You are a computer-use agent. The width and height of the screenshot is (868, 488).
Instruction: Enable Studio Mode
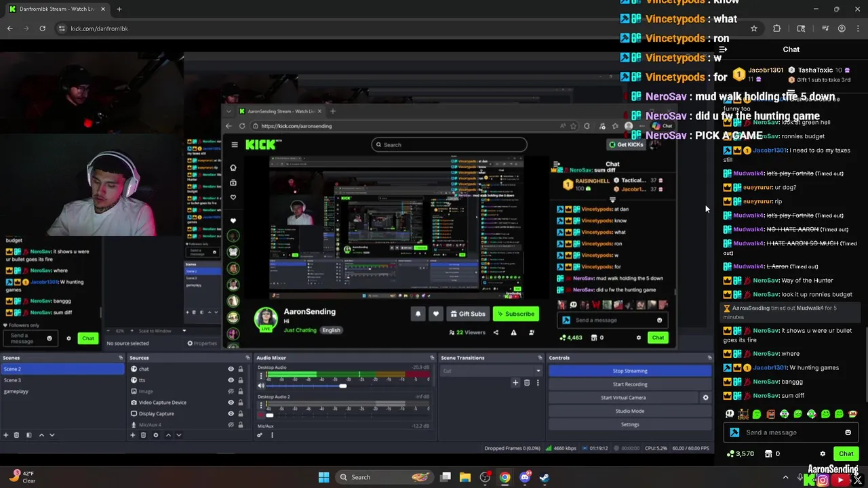pyautogui.click(x=630, y=411)
